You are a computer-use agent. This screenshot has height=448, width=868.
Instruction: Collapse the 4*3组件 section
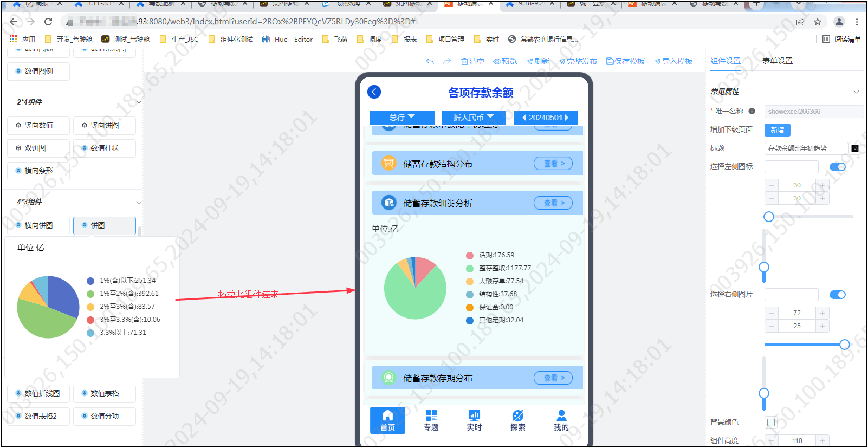[x=139, y=202]
